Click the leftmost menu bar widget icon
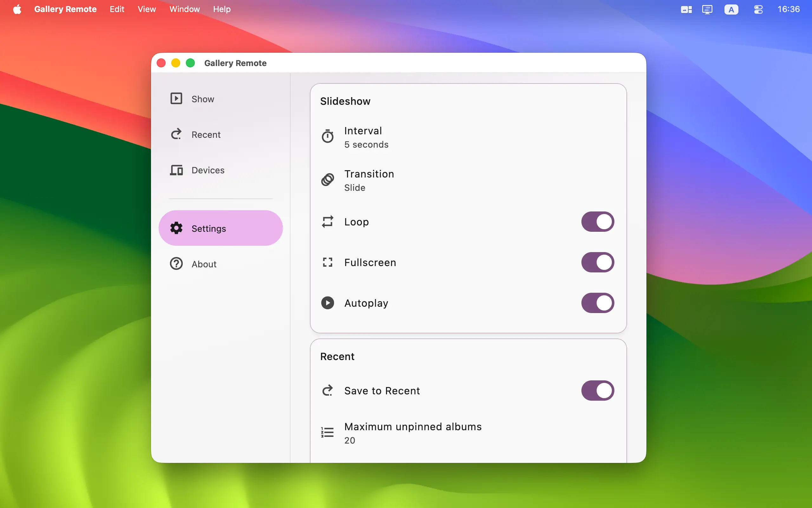The width and height of the screenshot is (812, 508). 686,10
